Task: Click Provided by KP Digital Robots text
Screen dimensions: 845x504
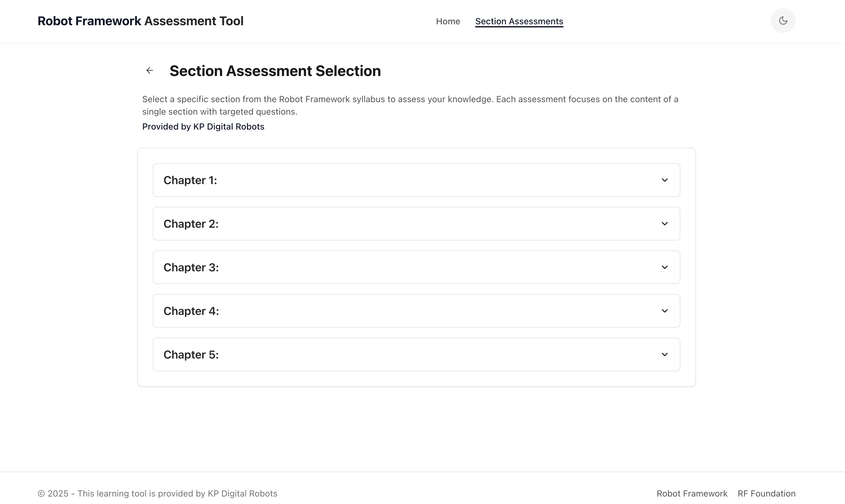Action: (203, 126)
